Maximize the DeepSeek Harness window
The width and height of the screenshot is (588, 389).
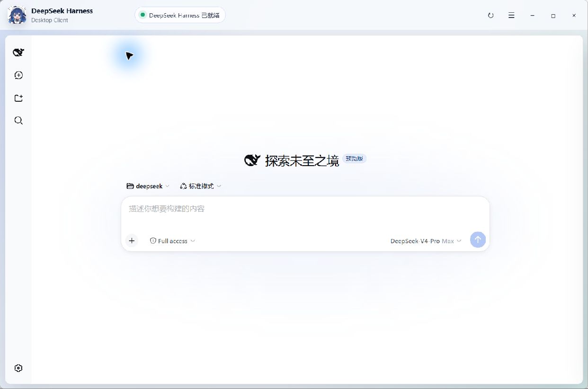553,16
